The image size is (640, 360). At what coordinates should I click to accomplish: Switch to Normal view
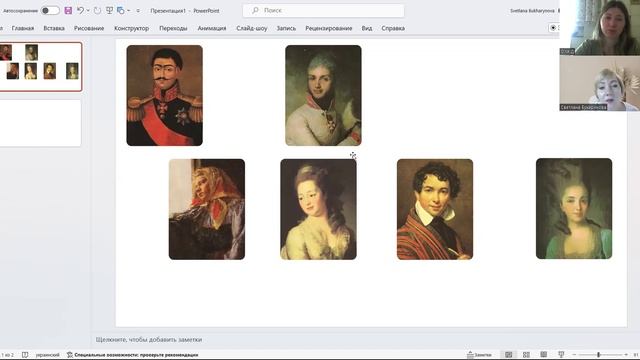(x=509, y=355)
